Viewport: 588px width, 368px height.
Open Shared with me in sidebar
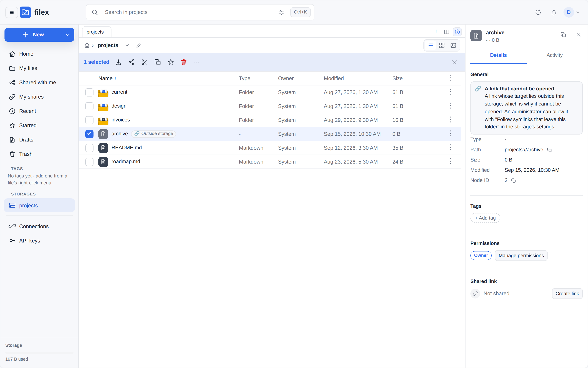pyautogui.click(x=39, y=83)
